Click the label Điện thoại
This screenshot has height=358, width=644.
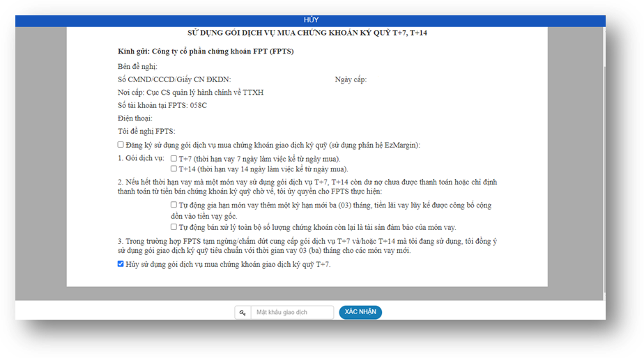click(135, 118)
